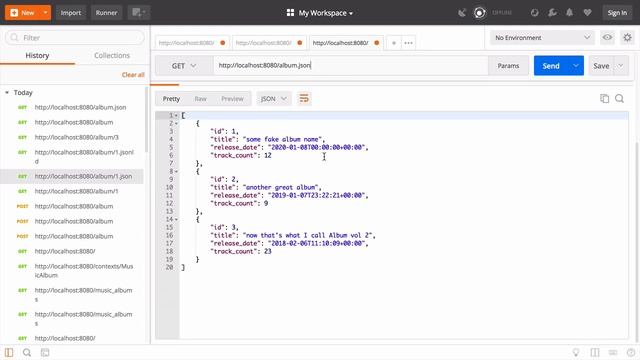Screen dimensions: 640x360
Task: Open the No Environment dropdown
Action: (542, 38)
